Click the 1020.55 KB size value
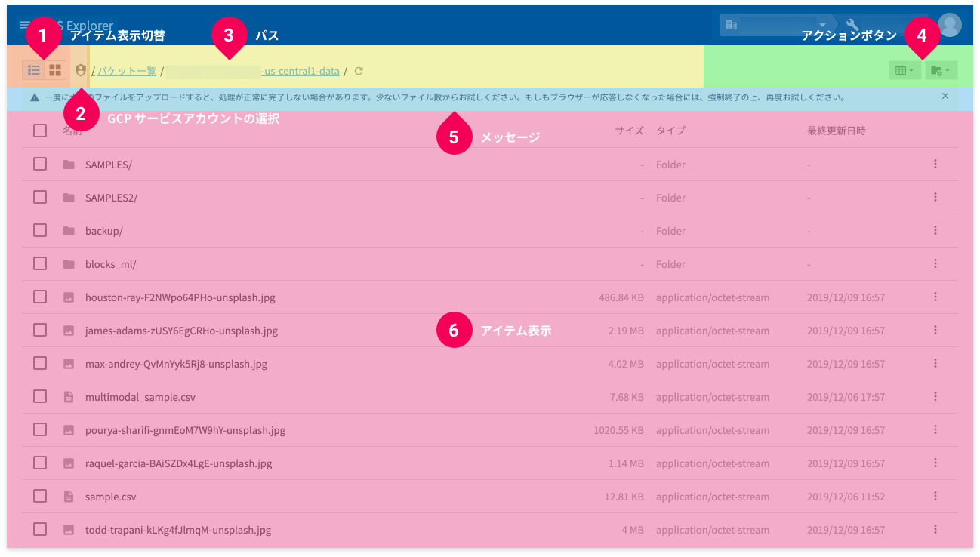This screenshot has height=557, width=980. point(619,430)
